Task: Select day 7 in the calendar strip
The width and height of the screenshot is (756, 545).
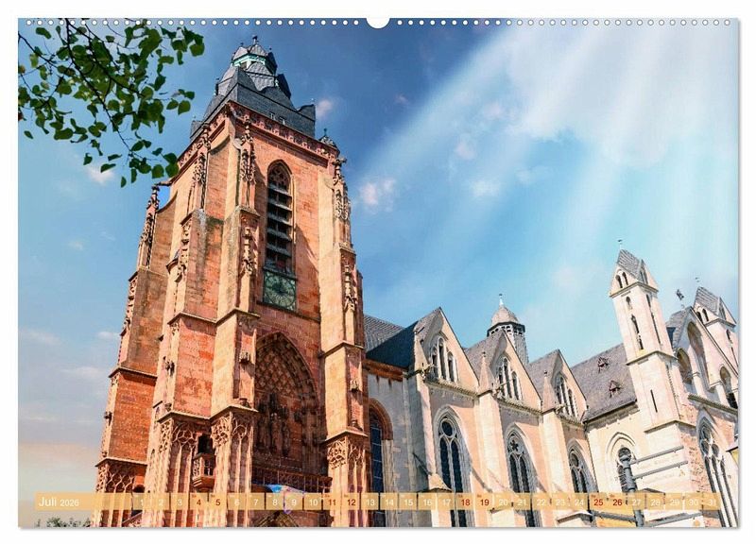Action: tap(255, 502)
